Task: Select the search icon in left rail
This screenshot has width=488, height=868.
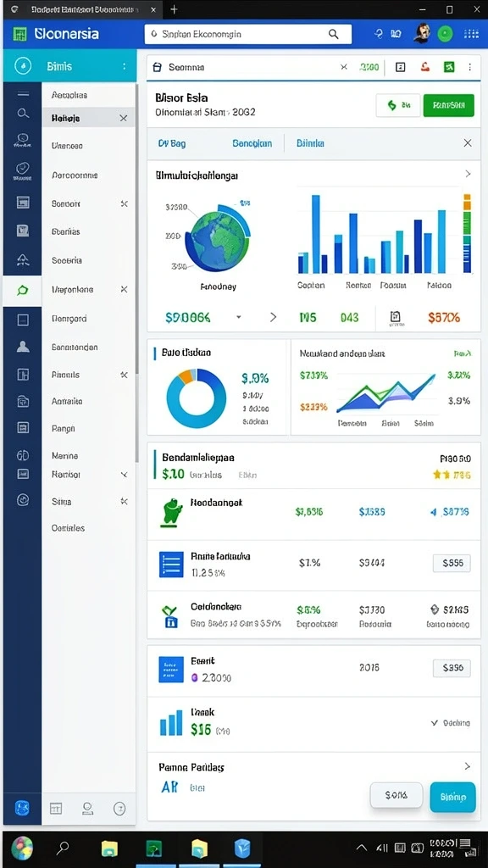Action: tap(23, 114)
